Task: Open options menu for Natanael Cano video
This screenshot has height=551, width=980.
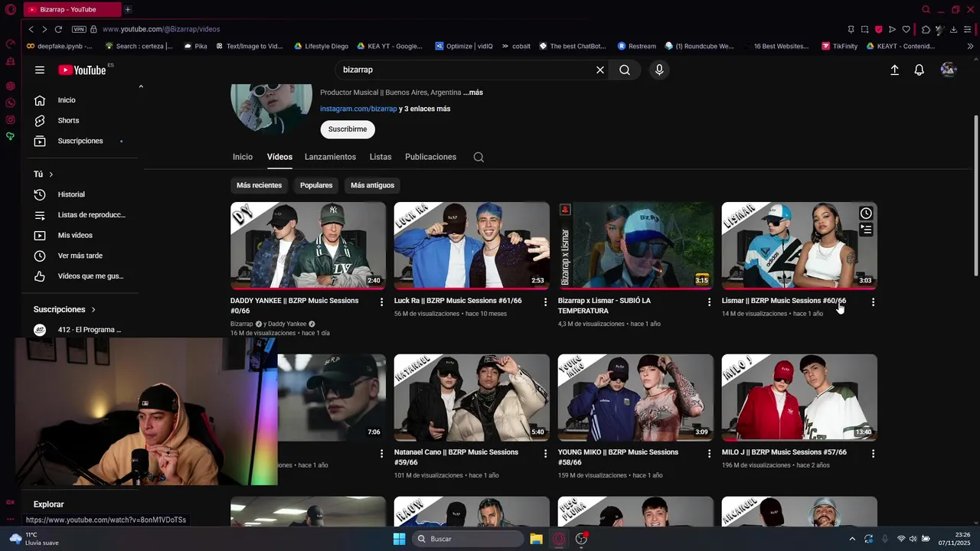Action: [x=545, y=454]
